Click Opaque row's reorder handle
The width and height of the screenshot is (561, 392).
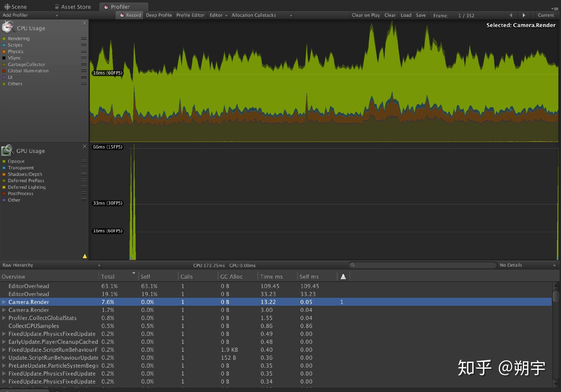(84, 161)
